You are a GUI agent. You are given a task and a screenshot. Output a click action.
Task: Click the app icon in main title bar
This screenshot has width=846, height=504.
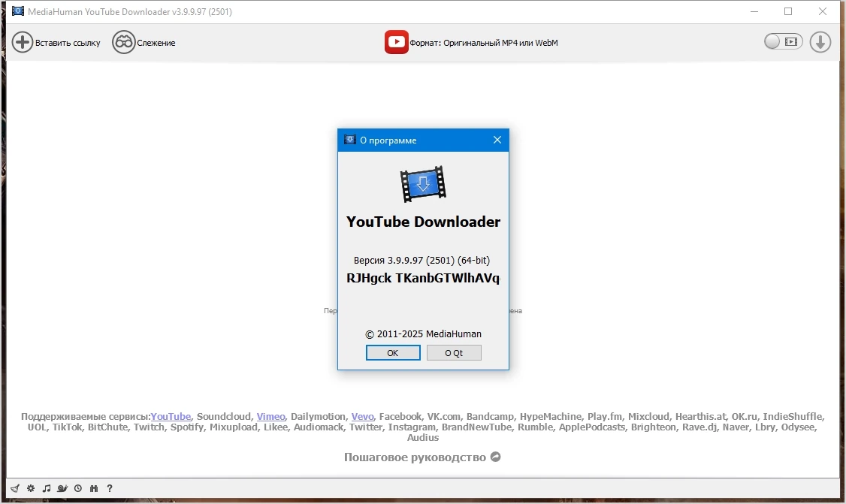coord(18,11)
